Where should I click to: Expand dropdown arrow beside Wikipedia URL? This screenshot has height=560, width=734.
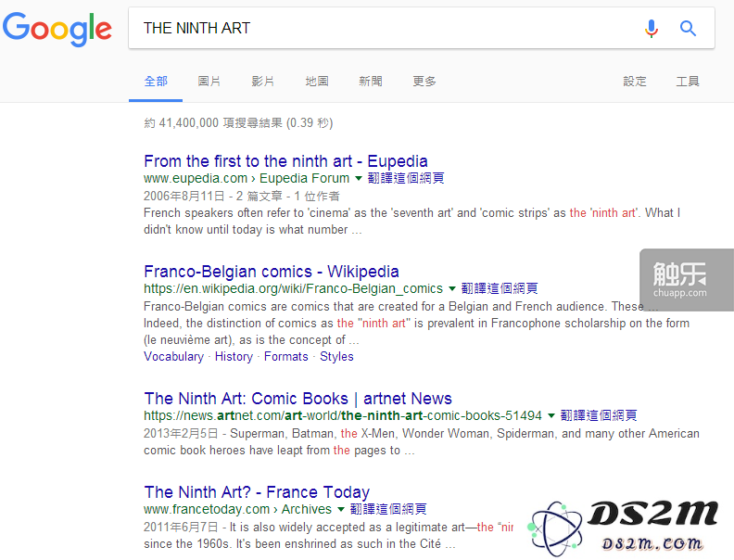452,289
